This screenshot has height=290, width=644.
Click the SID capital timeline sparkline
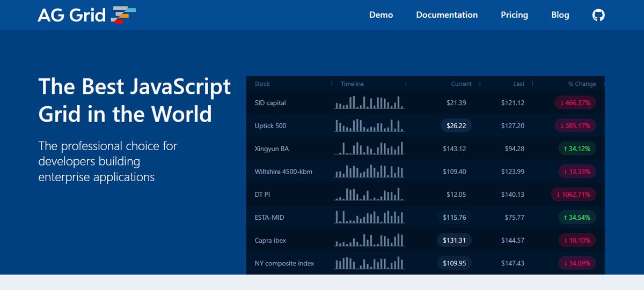(369, 102)
